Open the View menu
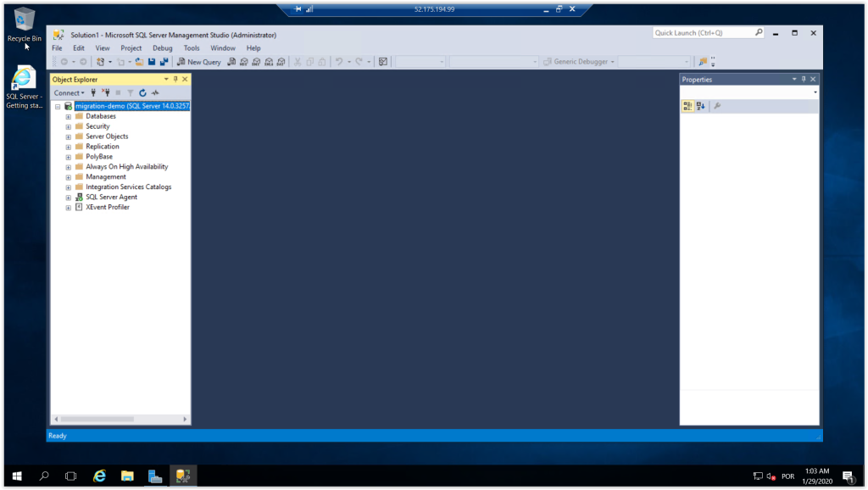The height and width of the screenshot is (490, 868). (103, 48)
